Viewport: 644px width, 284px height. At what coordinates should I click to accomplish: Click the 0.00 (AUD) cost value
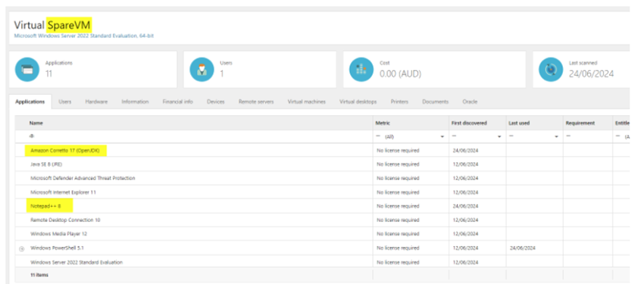401,74
